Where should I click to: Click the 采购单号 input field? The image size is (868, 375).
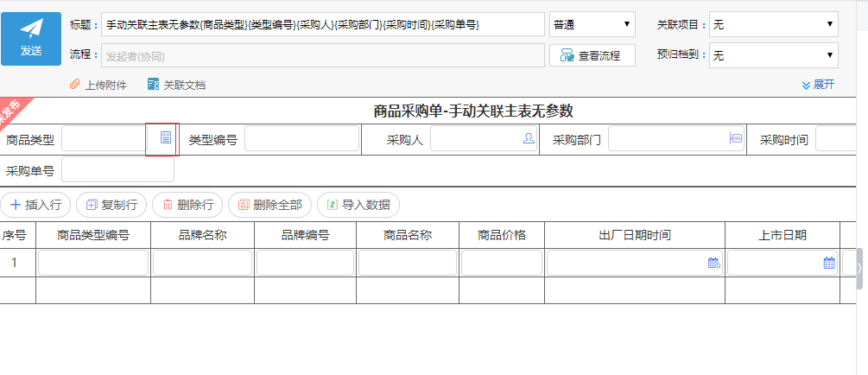click(118, 169)
